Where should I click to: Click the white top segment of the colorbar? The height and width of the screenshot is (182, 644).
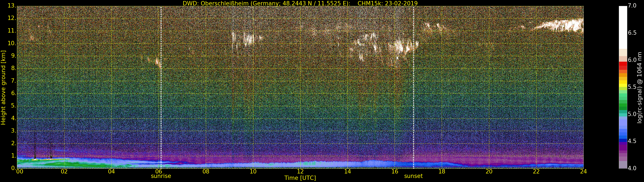[x=623, y=27]
